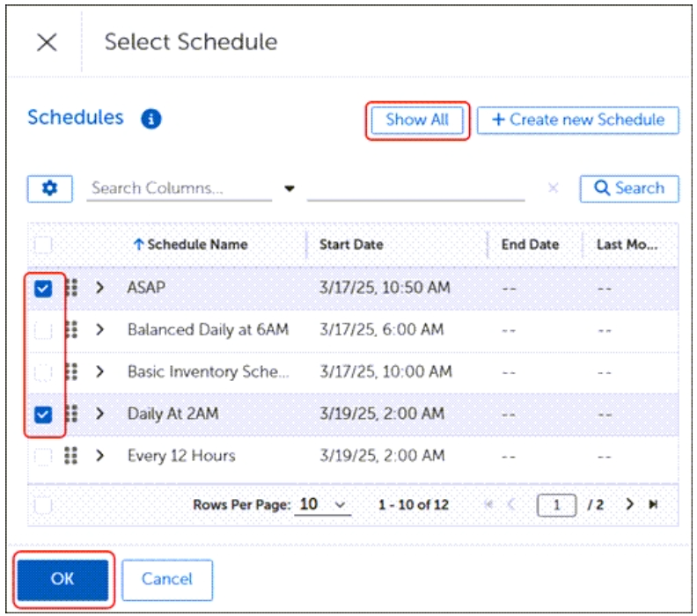The image size is (697, 616).
Task: Click drag handle for Every 12 Hours row
Action: pyautogui.click(x=71, y=455)
